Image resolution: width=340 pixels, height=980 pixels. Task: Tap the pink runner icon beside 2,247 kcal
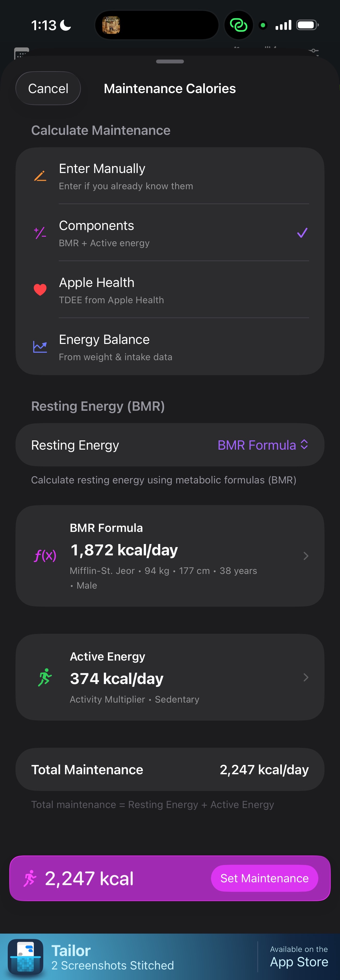[x=30, y=878]
